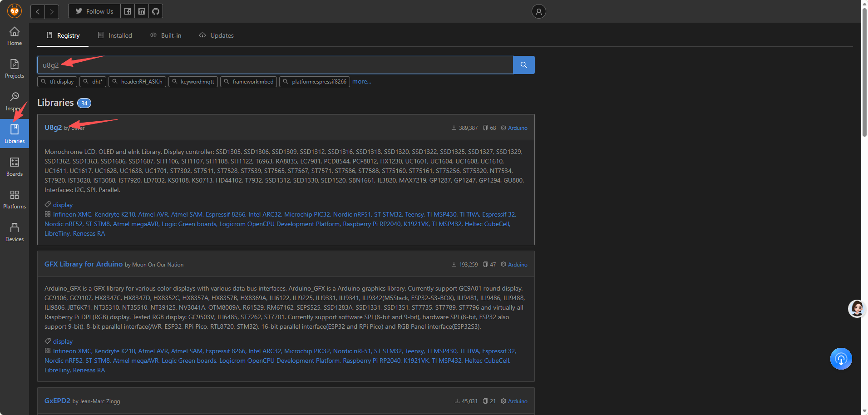The image size is (868, 415).
Task: Switch to the Installed tab
Action: 115,35
